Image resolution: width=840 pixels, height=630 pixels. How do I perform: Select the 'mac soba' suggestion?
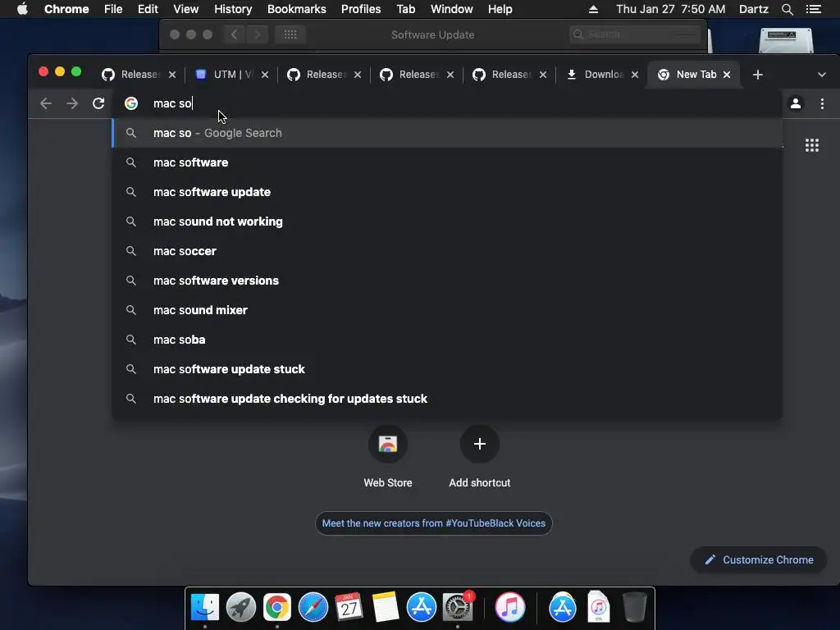coord(447,339)
